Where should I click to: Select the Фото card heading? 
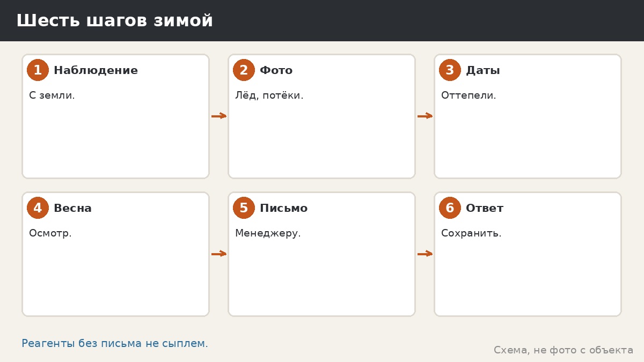[x=276, y=70]
